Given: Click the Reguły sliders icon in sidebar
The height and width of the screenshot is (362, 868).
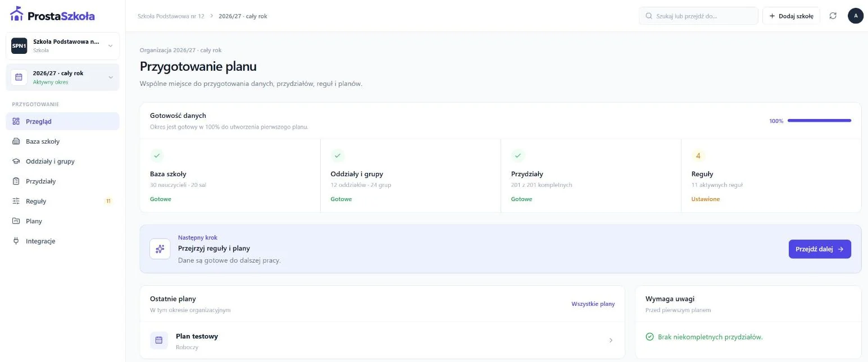Looking at the screenshot, I should (16, 201).
